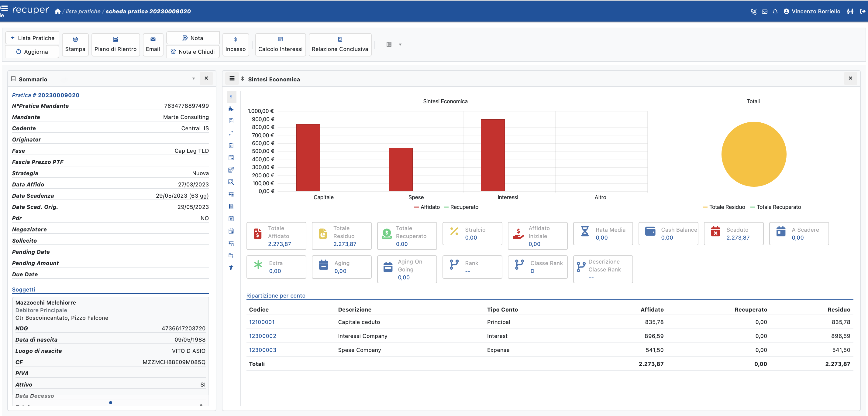Open account code 12300002 link

coord(262,336)
